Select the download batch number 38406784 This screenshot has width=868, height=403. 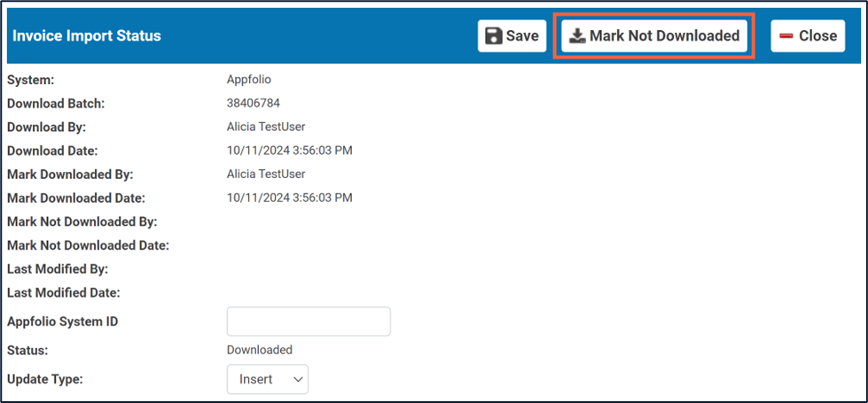[254, 104]
